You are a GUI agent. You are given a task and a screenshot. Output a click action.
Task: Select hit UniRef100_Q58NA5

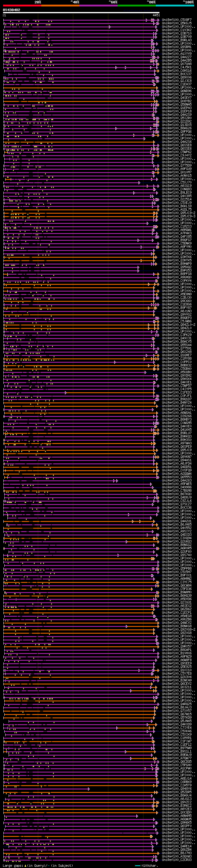177,104
